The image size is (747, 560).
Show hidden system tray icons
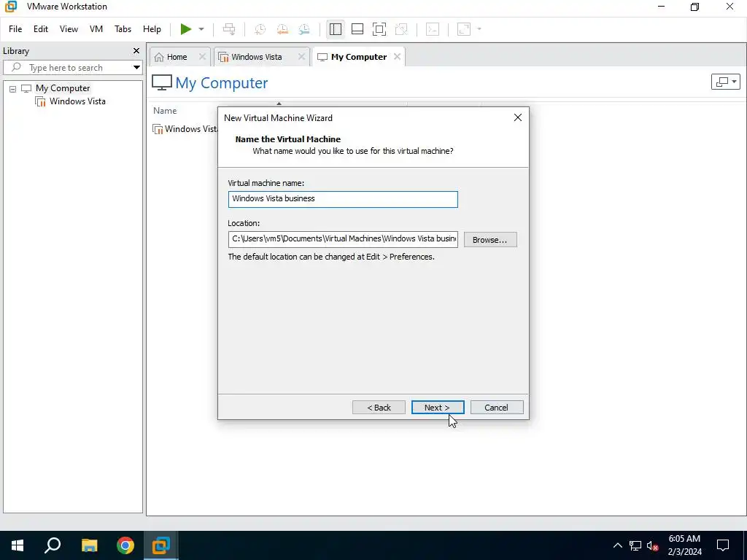617,545
